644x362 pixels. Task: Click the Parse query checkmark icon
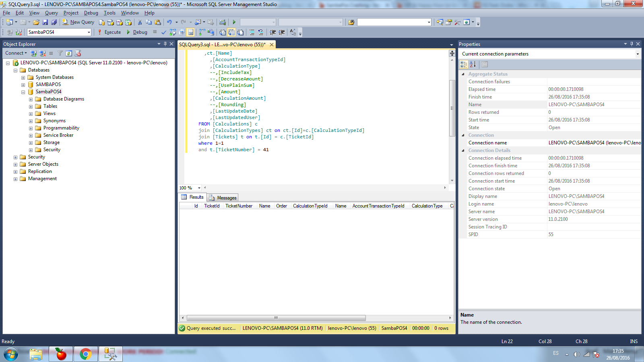click(164, 32)
